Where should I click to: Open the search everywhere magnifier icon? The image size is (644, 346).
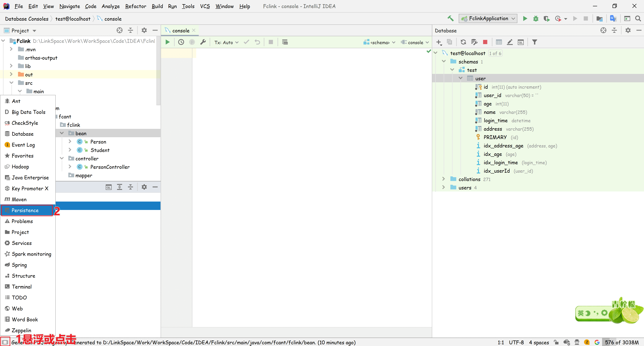click(638, 18)
